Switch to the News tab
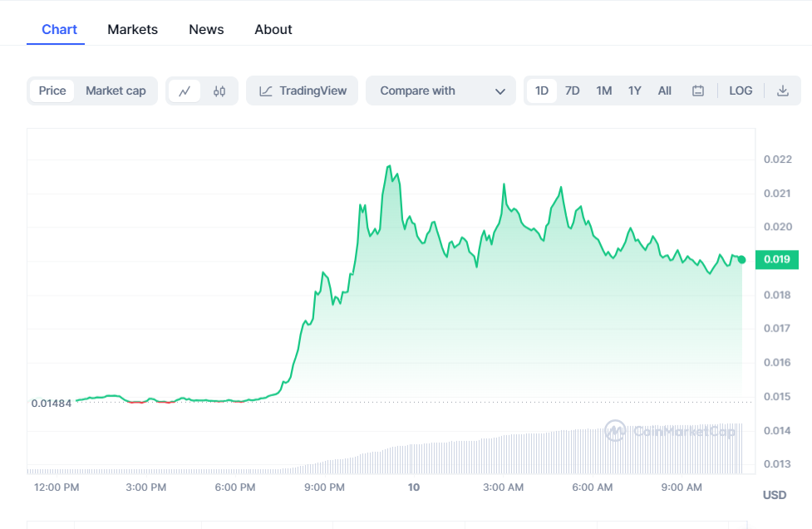This screenshot has height=529, width=812. coord(205,29)
